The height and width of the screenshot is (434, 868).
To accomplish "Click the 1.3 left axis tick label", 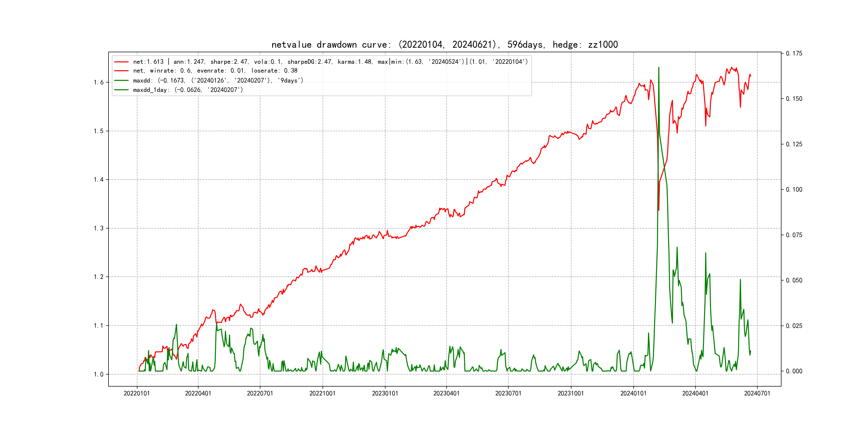I will pos(98,229).
